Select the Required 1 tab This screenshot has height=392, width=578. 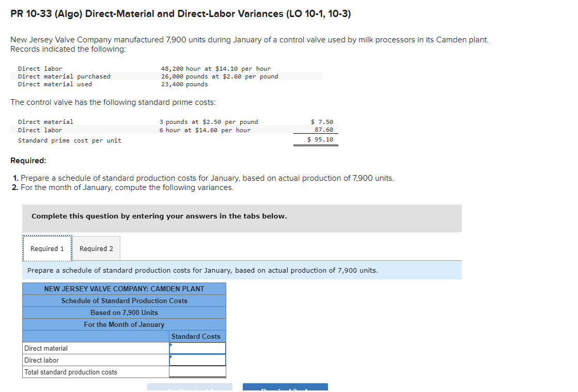tap(47, 248)
